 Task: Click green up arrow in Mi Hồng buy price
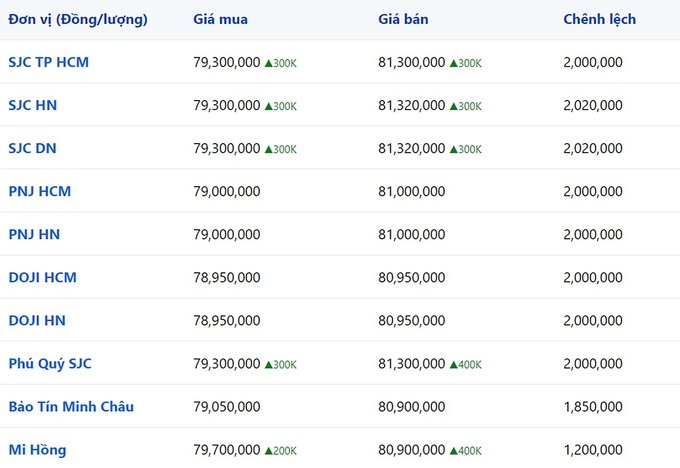[x=268, y=451]
